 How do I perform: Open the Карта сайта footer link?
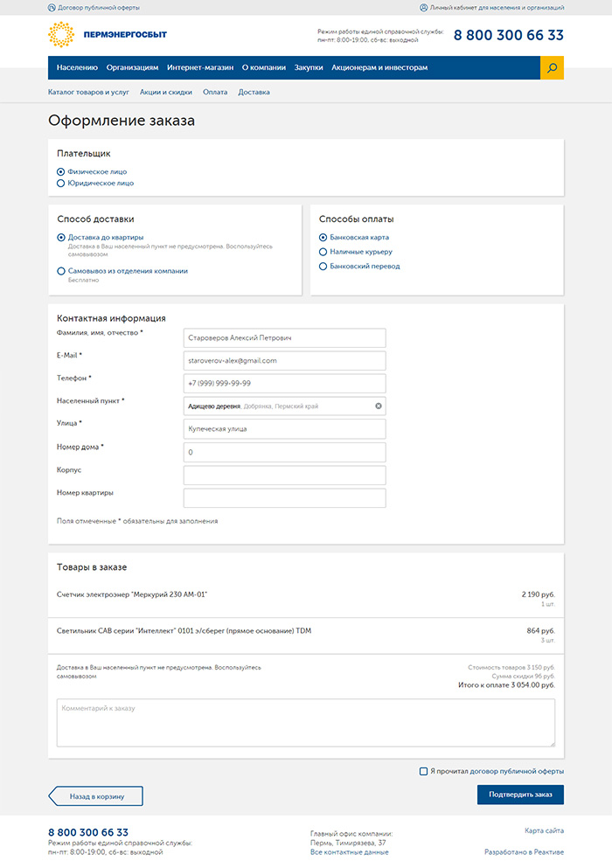544,830
